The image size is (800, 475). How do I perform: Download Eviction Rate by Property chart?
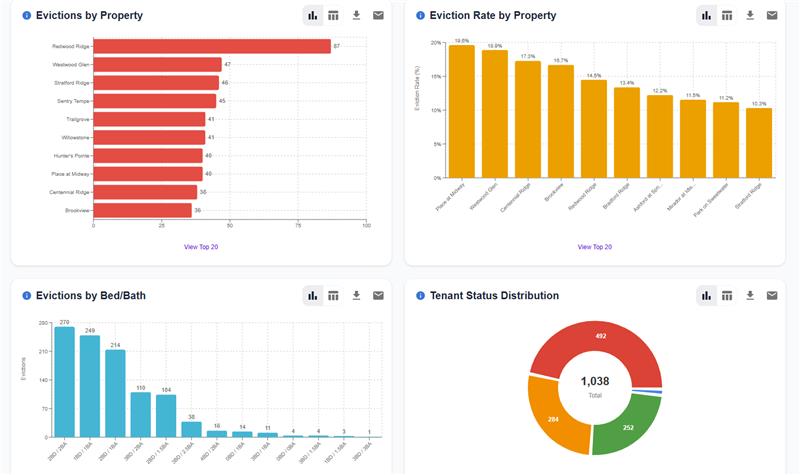tap(750, 16)
